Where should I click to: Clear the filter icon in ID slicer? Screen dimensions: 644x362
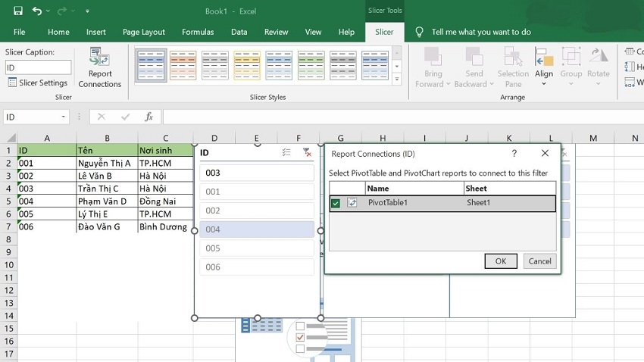tap(307, 153)
